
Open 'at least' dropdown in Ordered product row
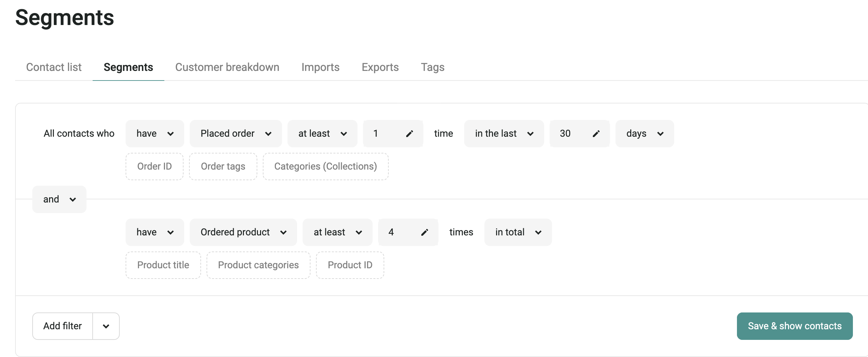point(337,232)
